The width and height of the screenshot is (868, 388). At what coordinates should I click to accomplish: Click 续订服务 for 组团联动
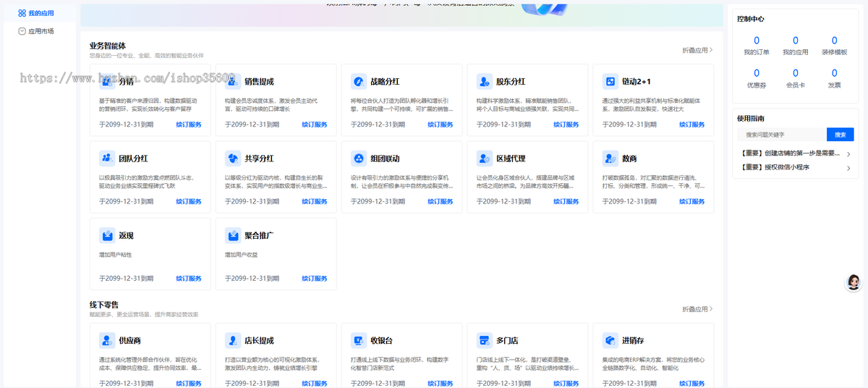click(441, 201)
